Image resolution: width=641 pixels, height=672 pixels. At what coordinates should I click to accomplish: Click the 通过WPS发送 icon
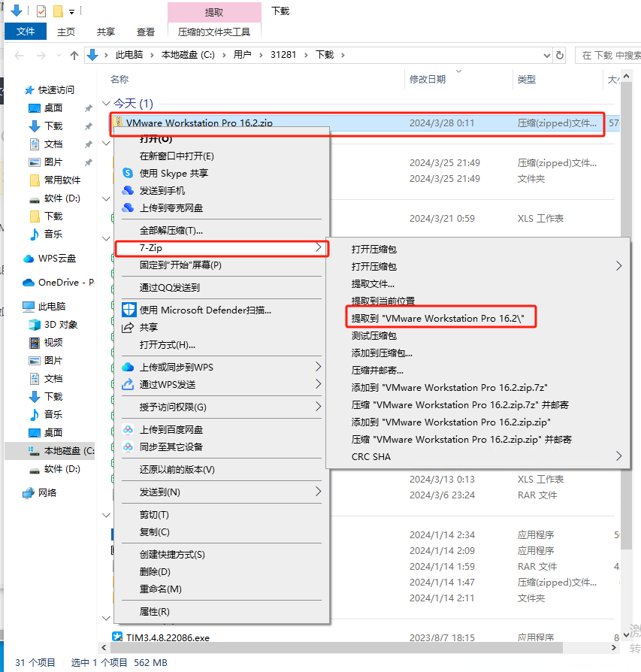[x=128, y=384]
